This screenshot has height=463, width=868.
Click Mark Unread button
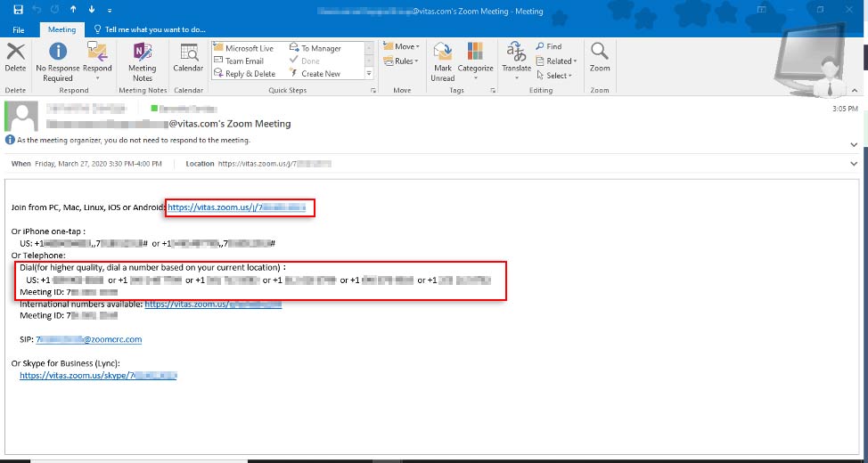click(443, 62)
